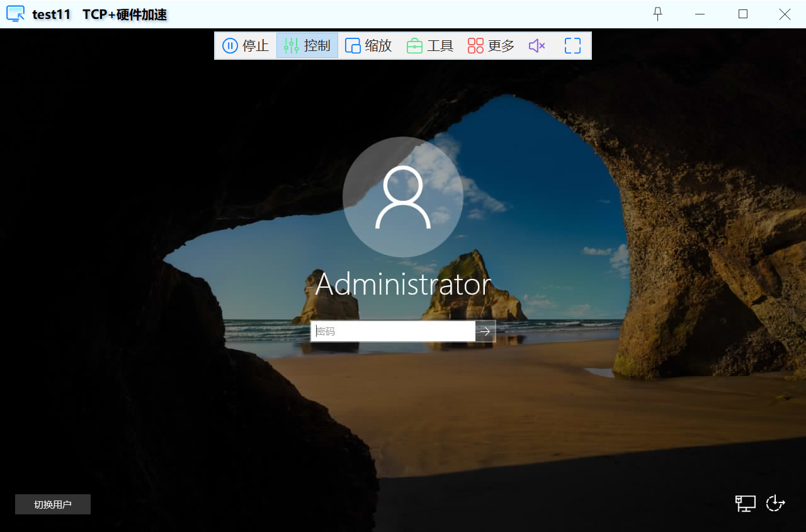The width and height of the screenshot is (806, 532).
Task: Pin the window with the pushpin icon
Action: [x=658, y=14]
